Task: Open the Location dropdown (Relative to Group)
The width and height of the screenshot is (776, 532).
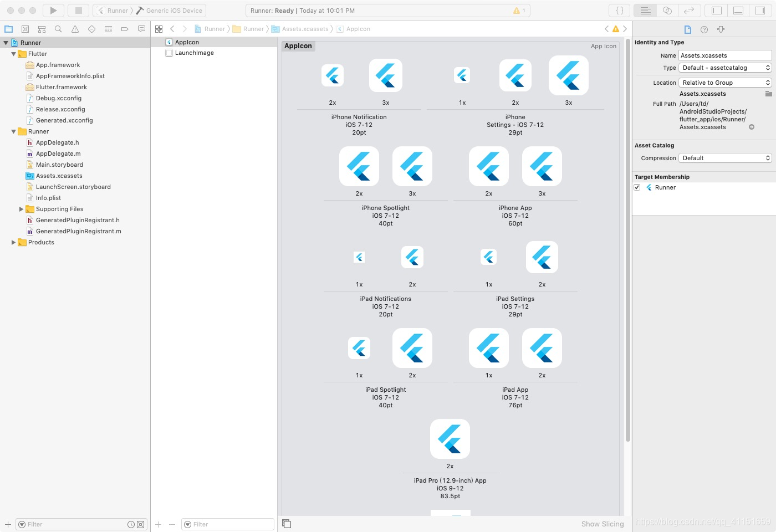Action: pos(725,83)
